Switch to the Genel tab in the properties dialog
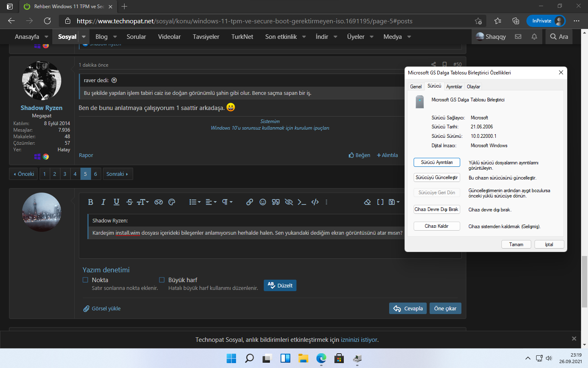This screenshot has height=368, width=588. pos(416,87)
